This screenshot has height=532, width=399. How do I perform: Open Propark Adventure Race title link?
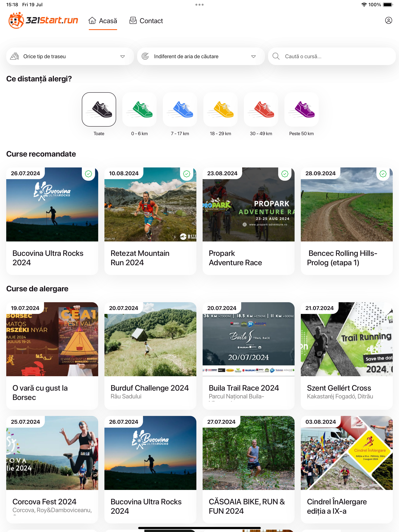click(235, 258)
